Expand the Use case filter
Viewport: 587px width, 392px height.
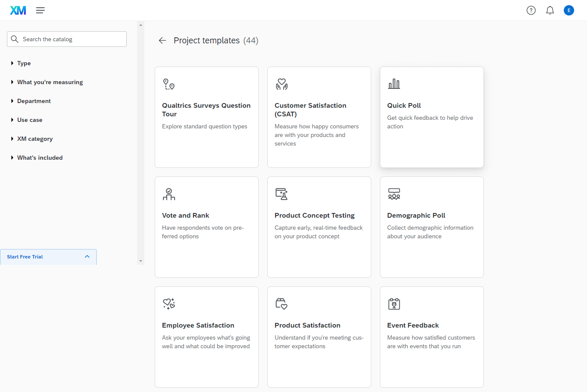coord(30,120)
